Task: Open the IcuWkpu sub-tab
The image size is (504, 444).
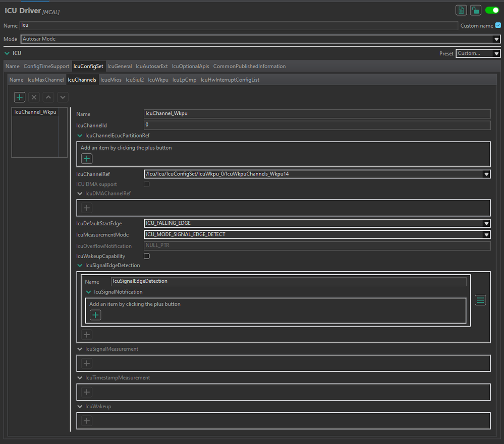Action: pyautogui.click(x=158, y=80)
